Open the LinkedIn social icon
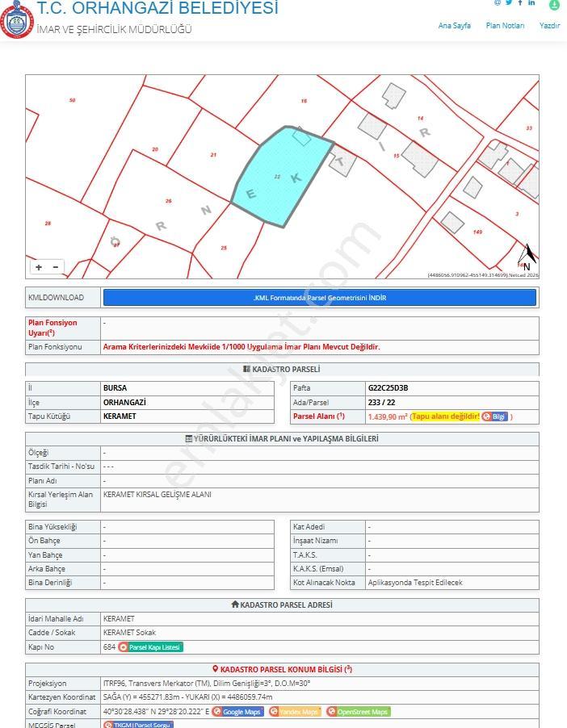 point(531,2)
